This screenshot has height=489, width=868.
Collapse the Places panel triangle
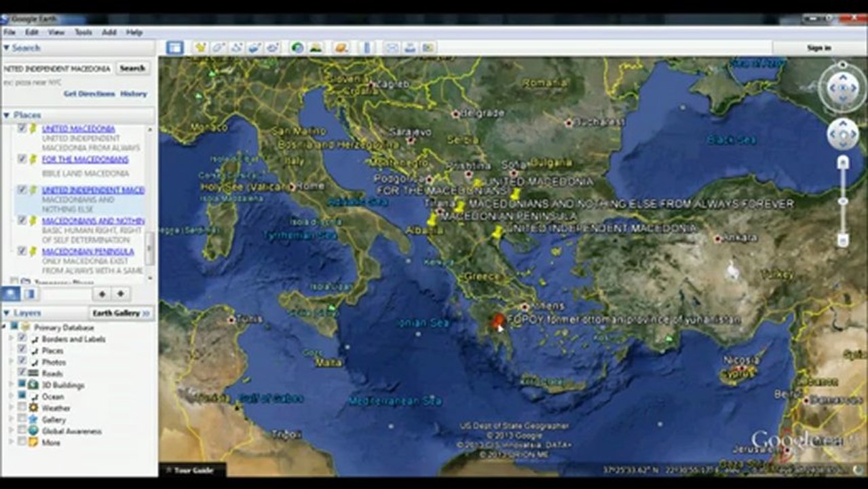(x=6, y=115)
